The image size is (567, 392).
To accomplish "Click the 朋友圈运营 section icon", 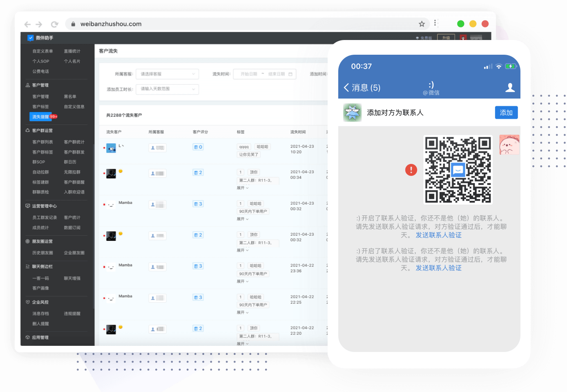I will (x=27, y=241).
